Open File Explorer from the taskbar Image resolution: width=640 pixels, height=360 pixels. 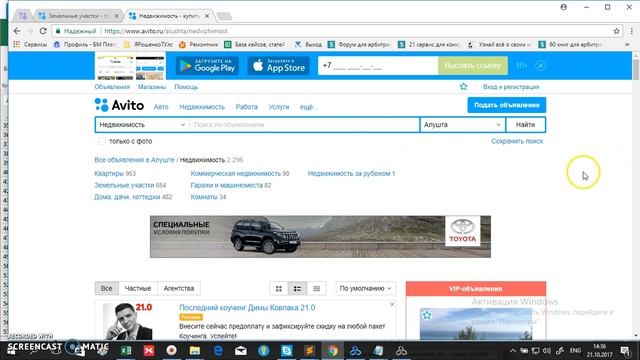pos(195,351)
